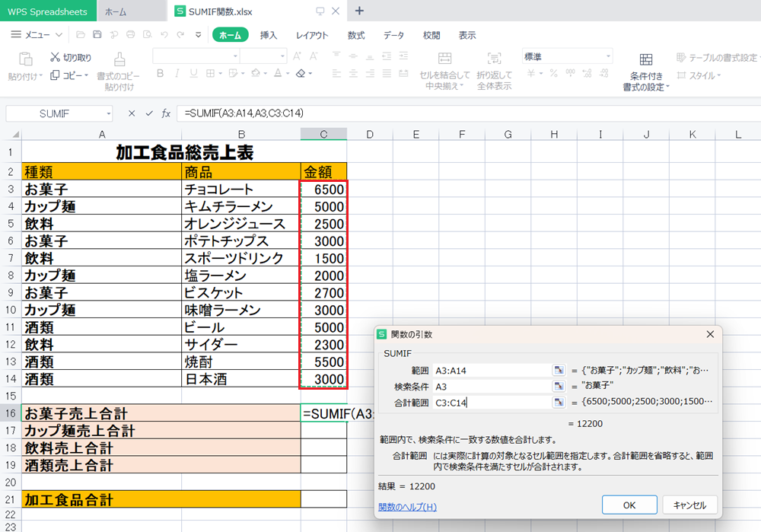Screen dimensions: 761x532
Task: Toggle underline formatting
Action: [x=193, y=73]
